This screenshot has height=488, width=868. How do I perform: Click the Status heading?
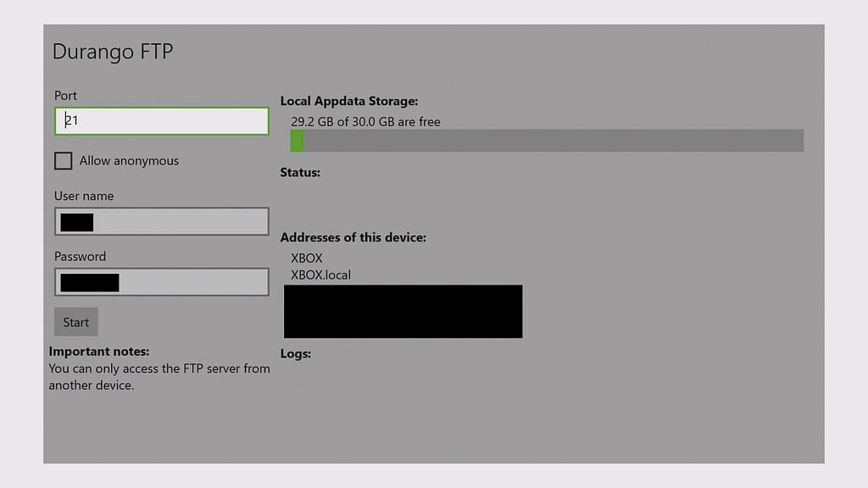coord(300,173)
